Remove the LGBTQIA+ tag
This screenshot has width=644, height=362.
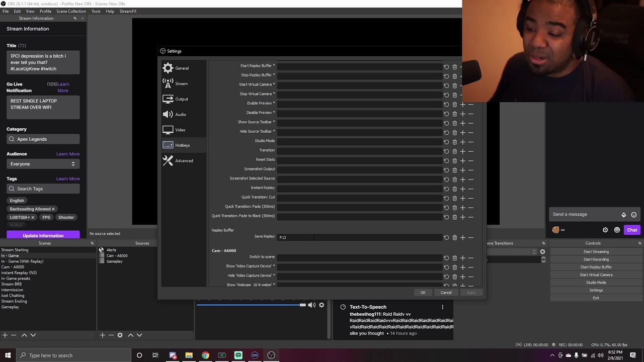point(33,218)
